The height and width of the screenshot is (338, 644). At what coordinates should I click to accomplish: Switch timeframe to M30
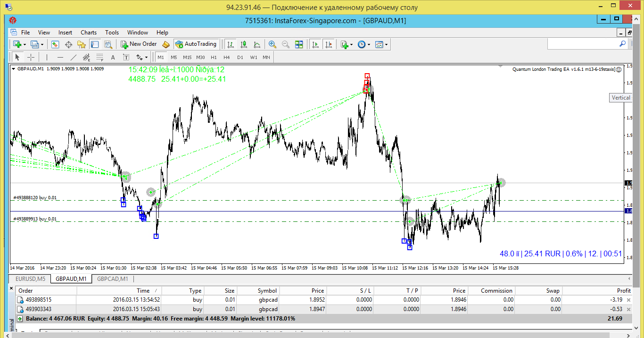(200, 57)
